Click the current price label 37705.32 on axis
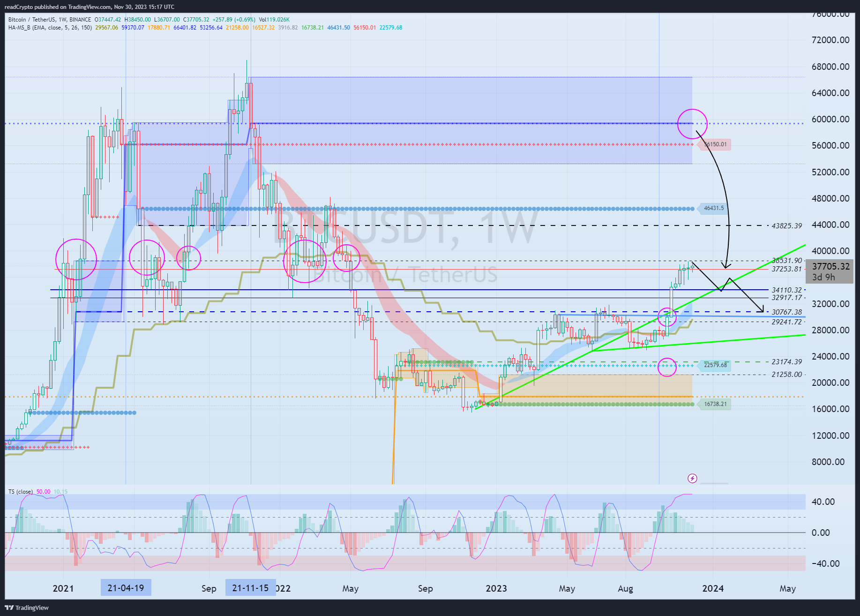 click(831, 266)
